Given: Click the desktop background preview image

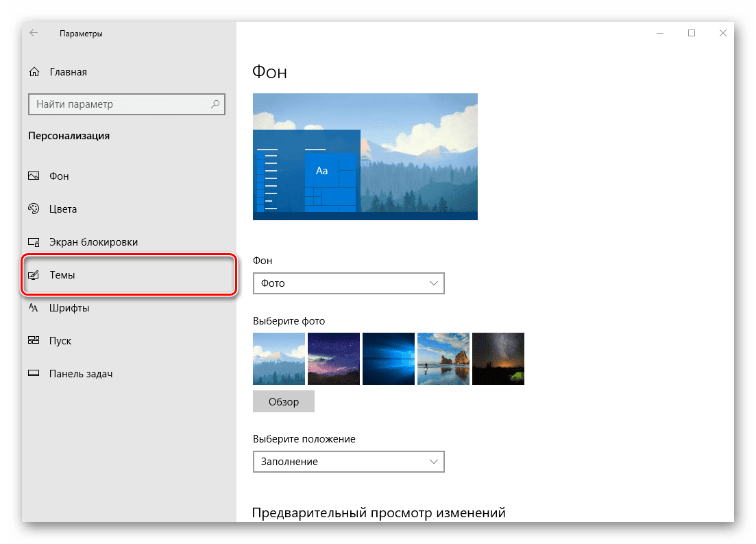Looking at the screenshot, I should click(x=365, y=157).
